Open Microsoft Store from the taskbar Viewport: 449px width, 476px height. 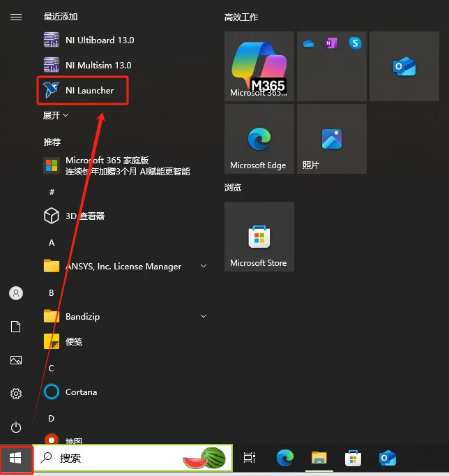point(353,458)
